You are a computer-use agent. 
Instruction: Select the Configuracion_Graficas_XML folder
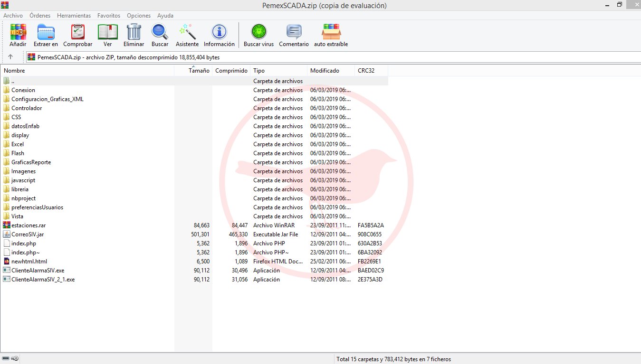click(48, 99)
